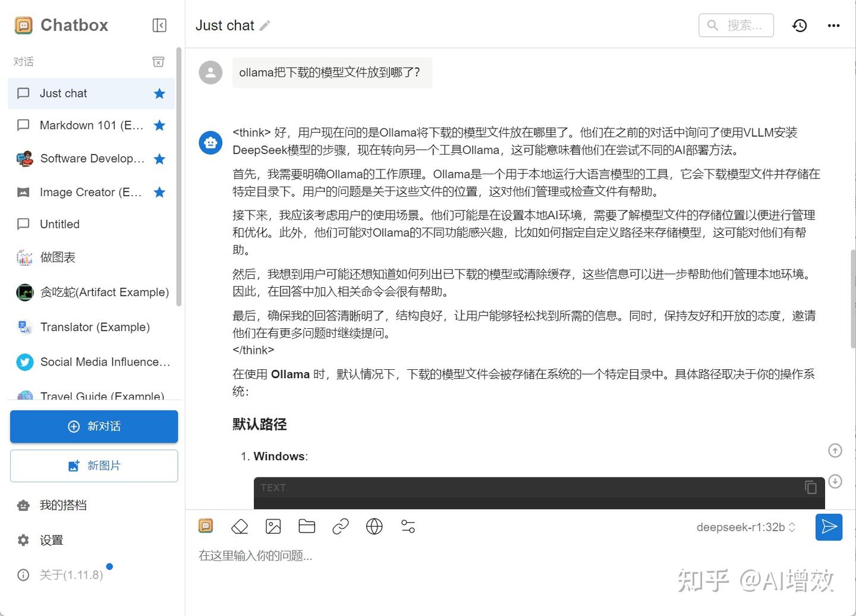Open conversation settings with the sliders icon
This screenshot has width=856, height=616.
(x=408, y=526)
